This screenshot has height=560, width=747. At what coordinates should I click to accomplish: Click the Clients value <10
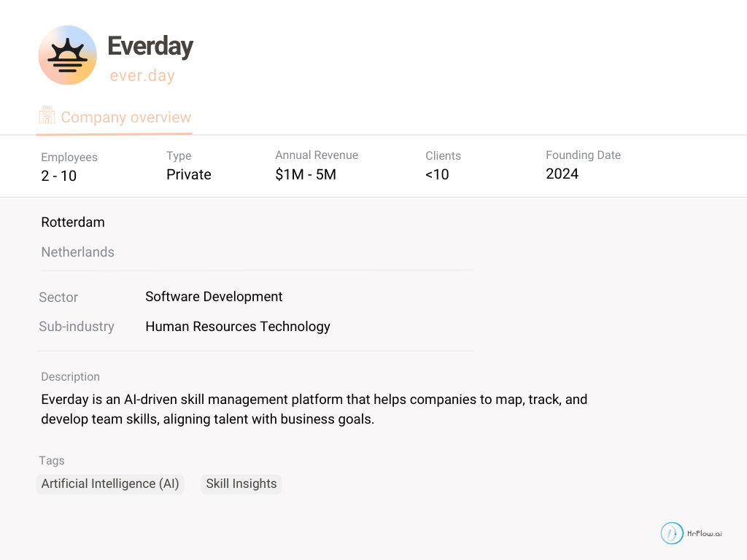click(437, 174)
